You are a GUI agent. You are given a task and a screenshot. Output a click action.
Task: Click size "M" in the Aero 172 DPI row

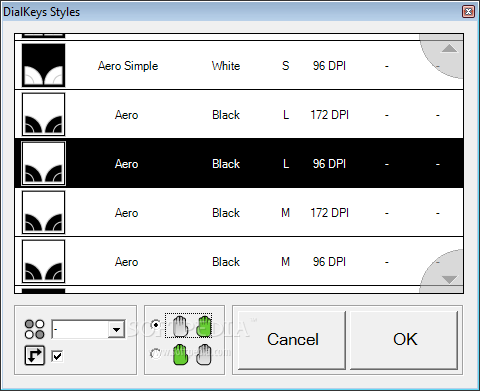click(x=285, y=213)
